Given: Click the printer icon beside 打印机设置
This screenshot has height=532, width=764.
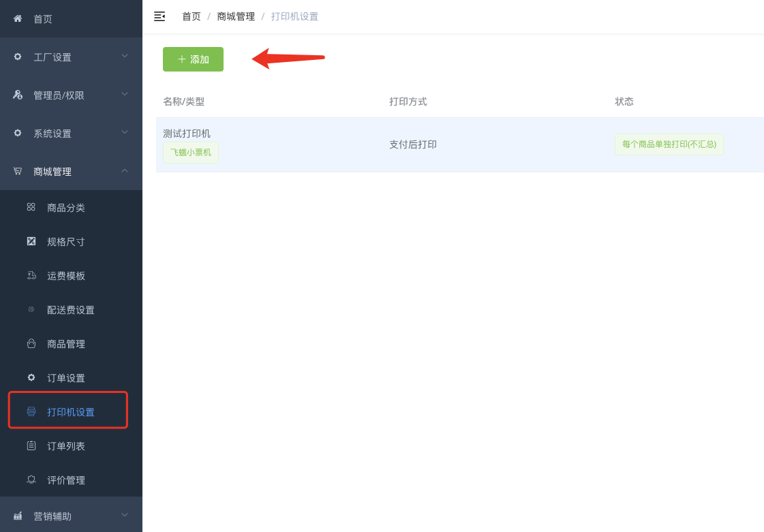Looking at the screenshot, I should coord(31,411).
